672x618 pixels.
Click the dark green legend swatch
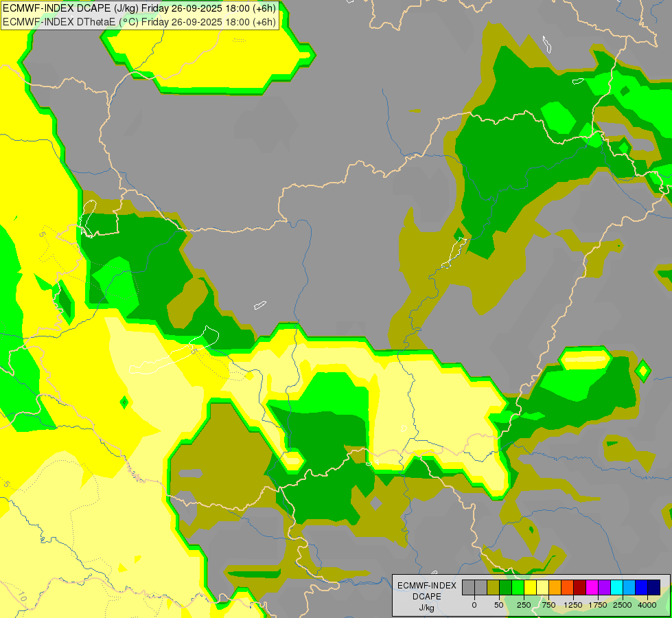click(x=506, y=587)
